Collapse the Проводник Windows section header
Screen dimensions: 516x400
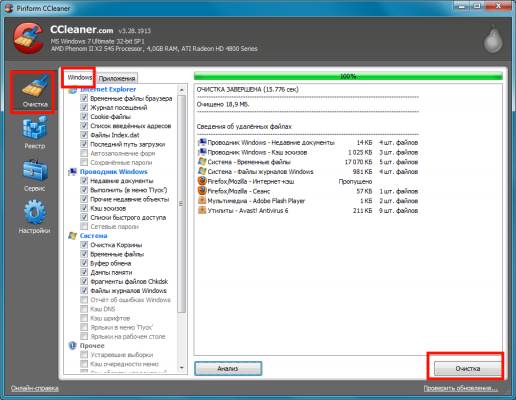[113, 172]
